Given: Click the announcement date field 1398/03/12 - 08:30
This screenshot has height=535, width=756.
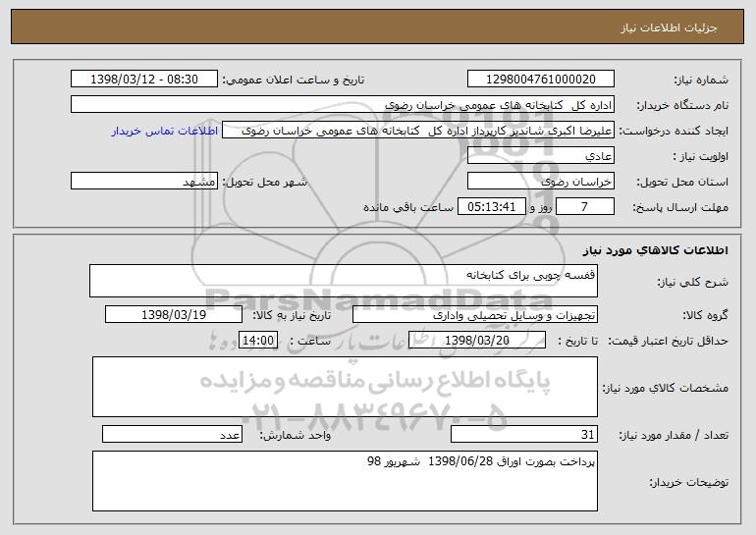Looking at the screenshot, I should (144, 79).
